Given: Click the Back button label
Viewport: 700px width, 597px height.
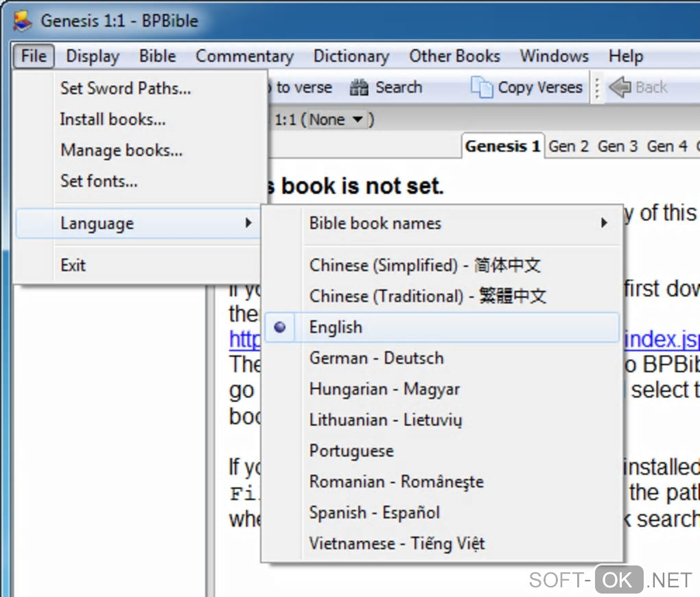Looking at the screenshot, I should click(651, 87).
